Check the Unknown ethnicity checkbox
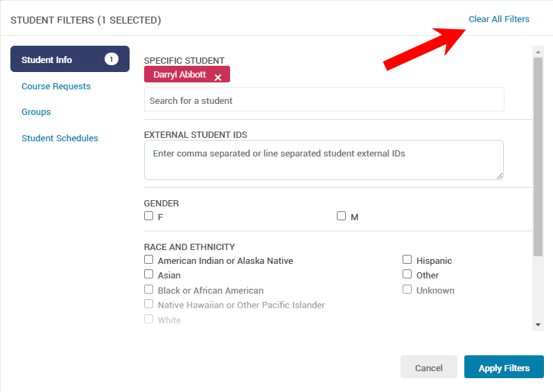Viewport: 553px width, 392px height. tap(407, 289)
